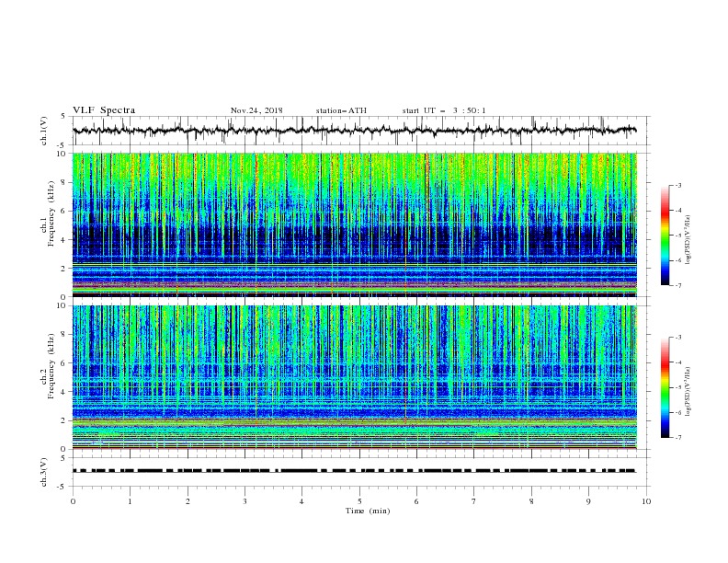Screen dimensions: 728x563
Task: Click inside the ch.1 spectrogram panel
Action: click(355, 224)
